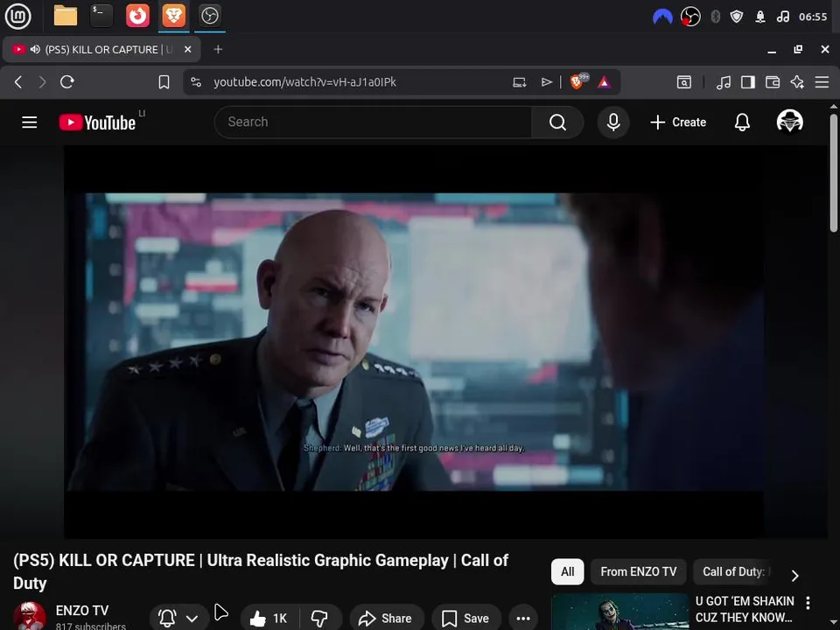The image size is (840, 630).
Task: Click the Create button
Action: (x=677, y=122)
